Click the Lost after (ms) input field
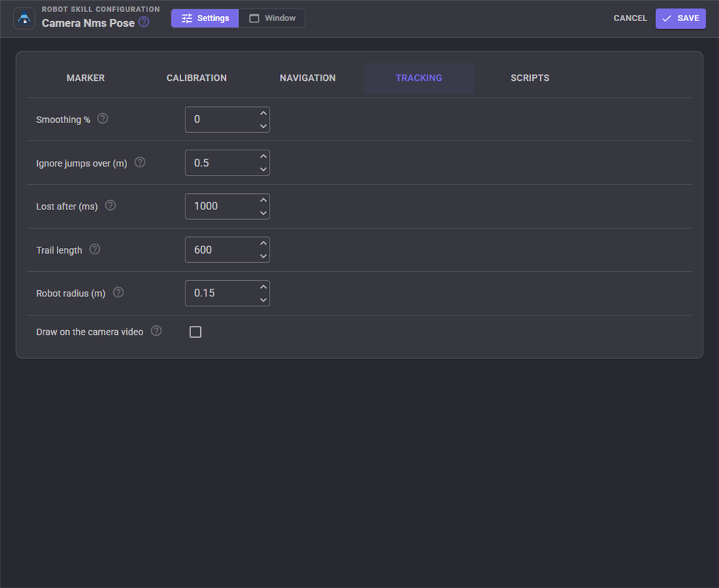 coord(227,207)
